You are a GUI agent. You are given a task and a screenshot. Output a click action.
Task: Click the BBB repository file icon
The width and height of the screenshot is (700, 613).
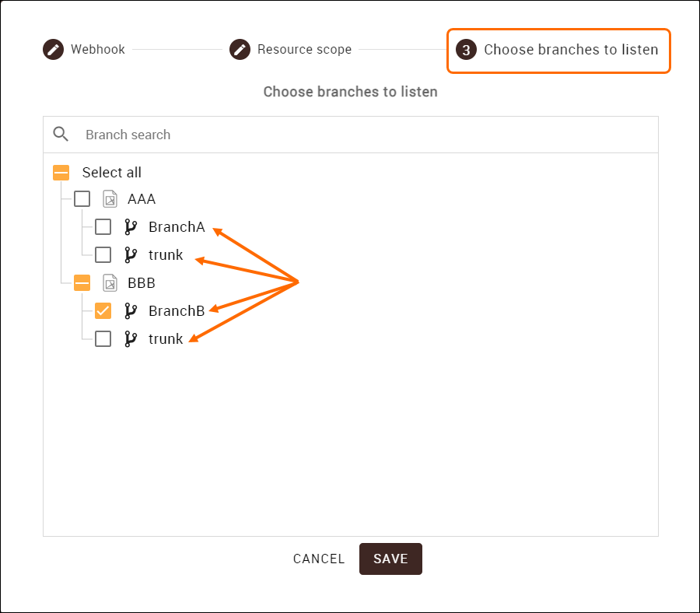pos(110,283)
